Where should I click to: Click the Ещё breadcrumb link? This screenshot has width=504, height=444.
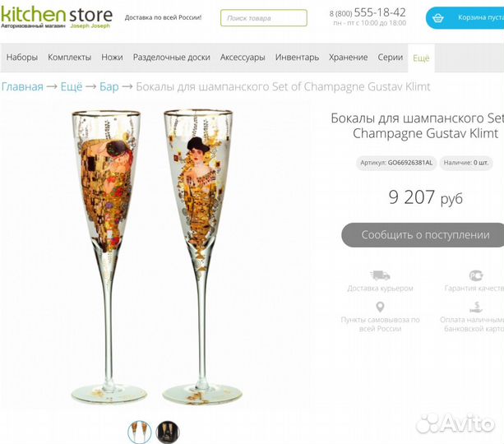coord(72,86)
